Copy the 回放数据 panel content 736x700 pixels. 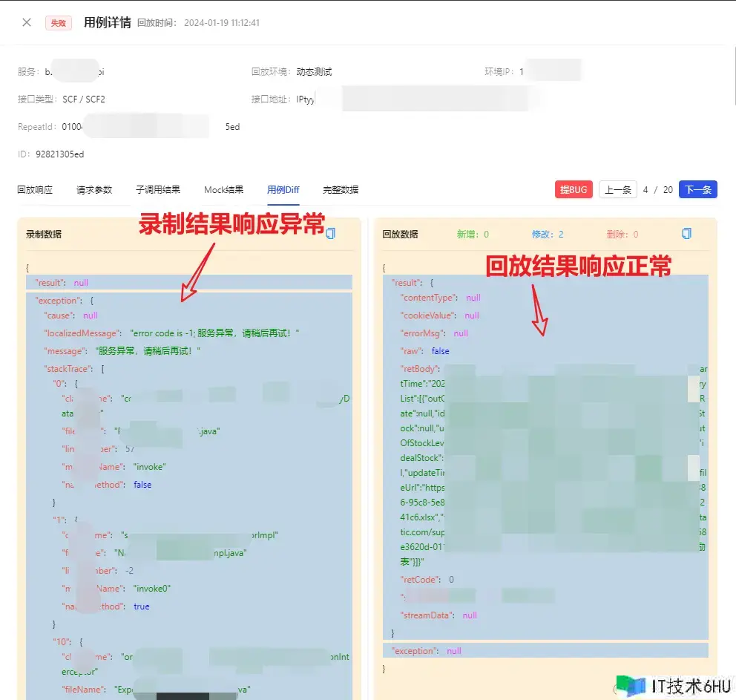click(x=686, y=234)
